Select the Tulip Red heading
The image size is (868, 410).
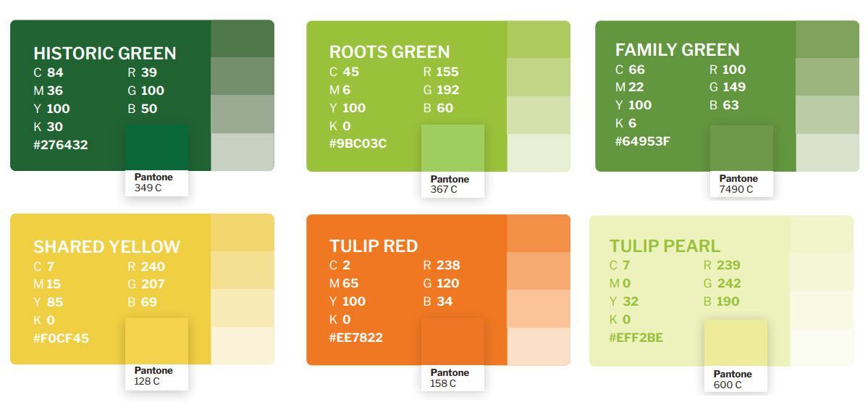coord(374,246)
